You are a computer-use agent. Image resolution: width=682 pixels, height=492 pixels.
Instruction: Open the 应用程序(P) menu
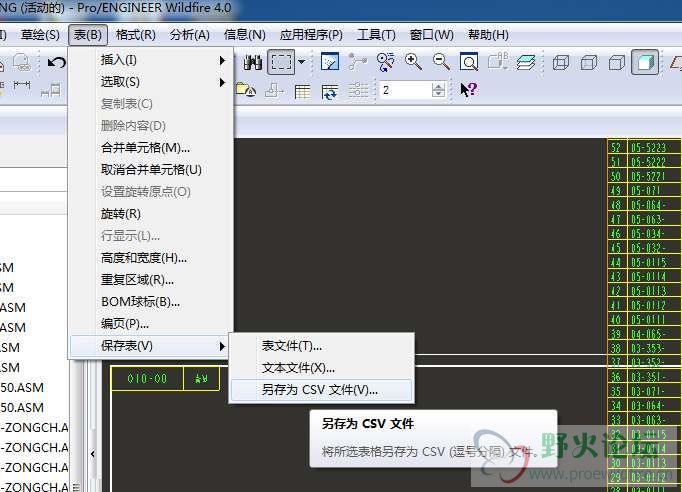pos(311,35)
